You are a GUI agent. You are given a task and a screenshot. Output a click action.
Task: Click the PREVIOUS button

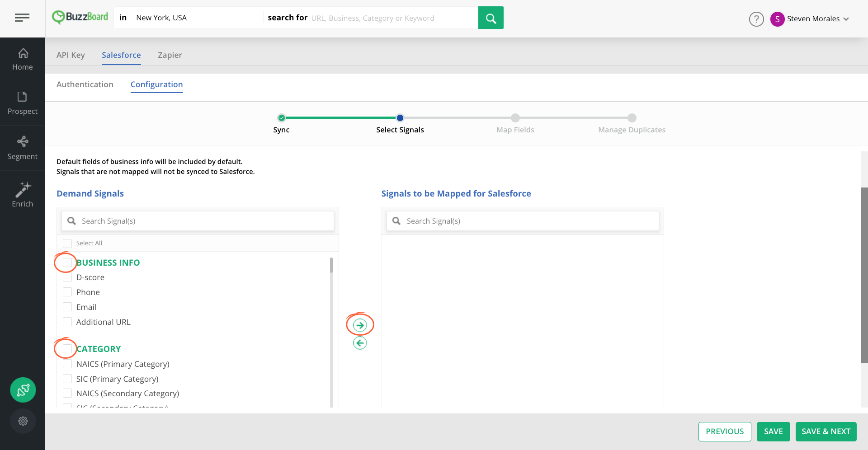click(x=725, y=431)
